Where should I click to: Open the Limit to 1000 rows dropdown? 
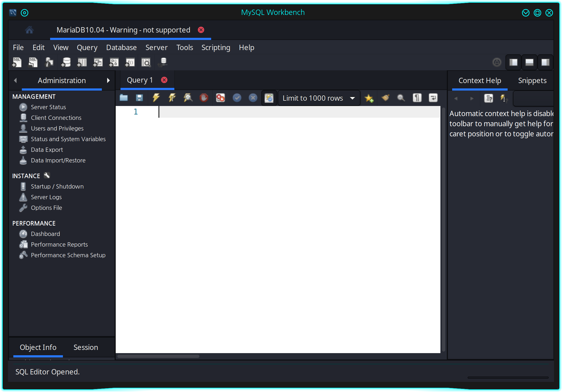point(319,98)
